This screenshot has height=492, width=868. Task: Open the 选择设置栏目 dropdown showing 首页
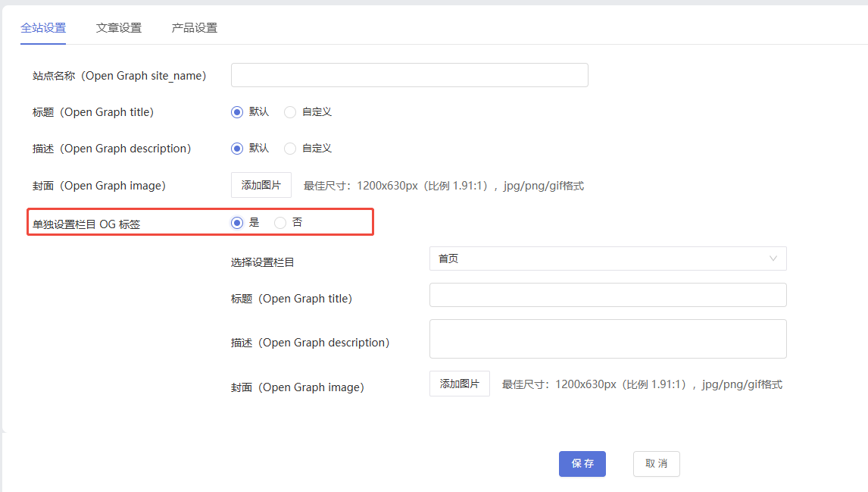coord(598,259)
